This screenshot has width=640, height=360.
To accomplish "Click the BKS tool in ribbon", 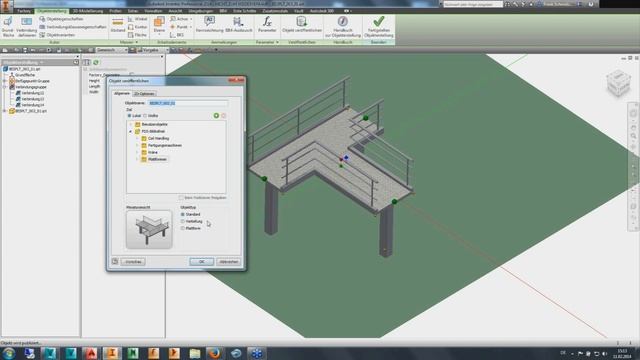I will [x=177, y=35].
